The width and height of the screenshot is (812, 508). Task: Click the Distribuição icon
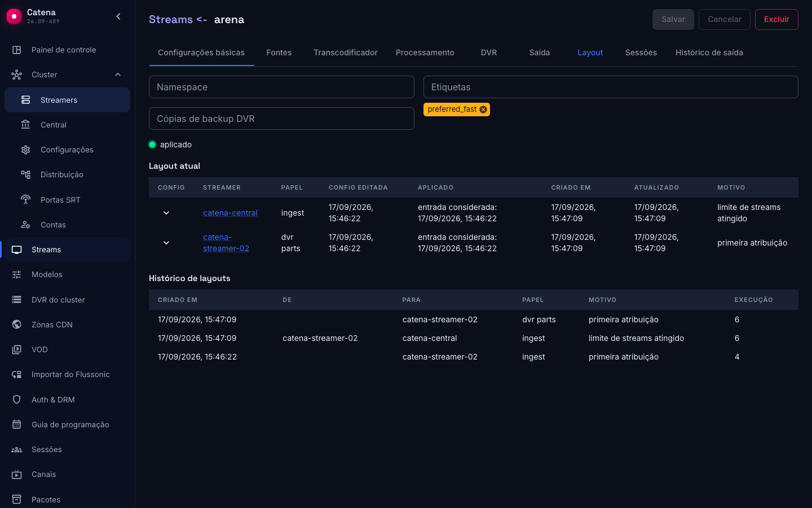(26, 174)
